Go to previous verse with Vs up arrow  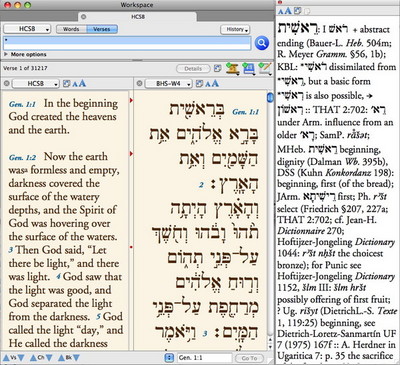tap(6, 358)
